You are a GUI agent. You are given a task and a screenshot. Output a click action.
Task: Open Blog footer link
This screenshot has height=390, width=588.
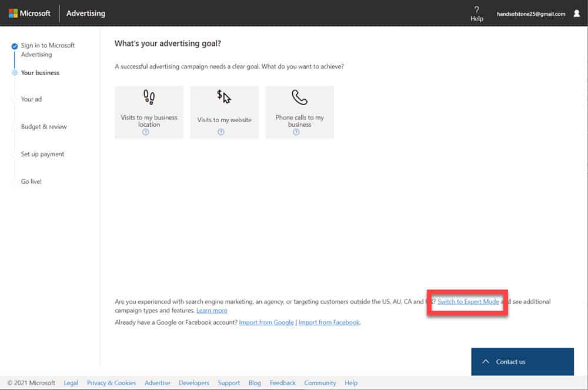click(x=255, y=383)
